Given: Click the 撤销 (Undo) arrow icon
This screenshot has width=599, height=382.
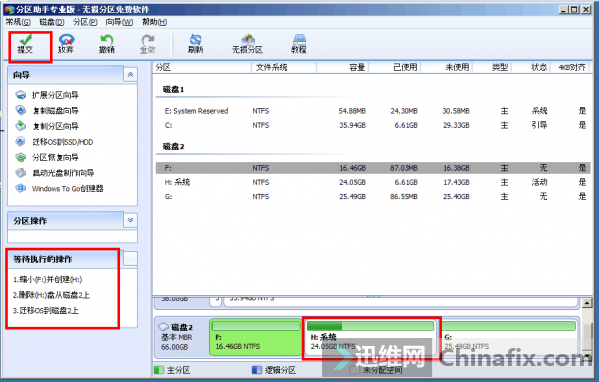Looking at the screenshot, I should point(107,39).
